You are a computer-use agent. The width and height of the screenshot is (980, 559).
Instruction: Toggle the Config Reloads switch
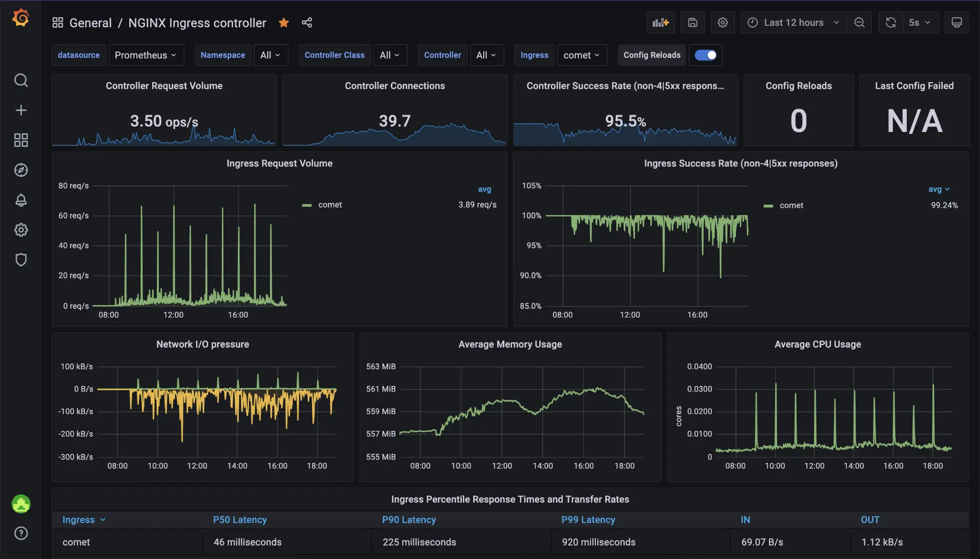point(706,55)
